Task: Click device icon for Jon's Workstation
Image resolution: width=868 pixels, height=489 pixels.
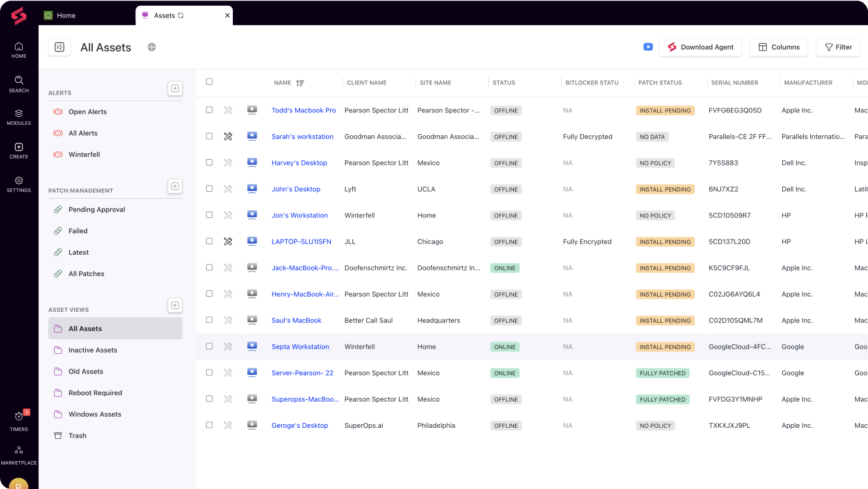Action: [x=252, y=215]
